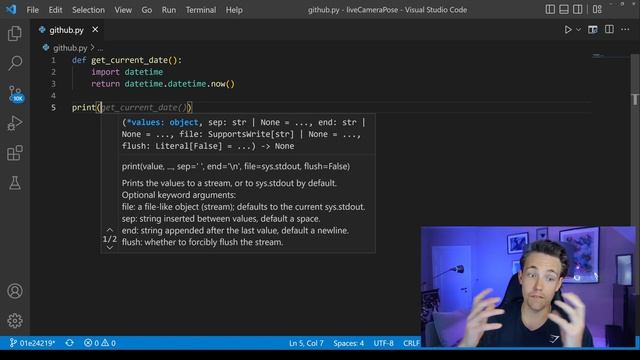The image size is (640, 360).
Task: Expand the breadcrumb ellipsis symbol
Action: [x=100, y=48]
